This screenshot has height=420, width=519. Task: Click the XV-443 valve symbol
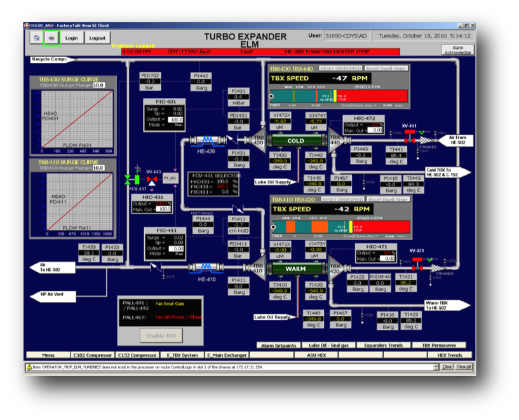pyautogui.click(x=152, y=180)
